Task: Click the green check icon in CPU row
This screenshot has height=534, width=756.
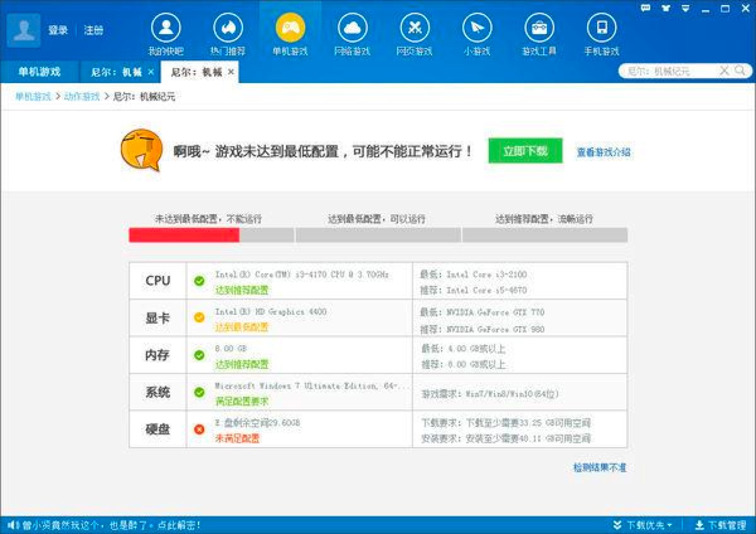Action: [x=199, y=281]
